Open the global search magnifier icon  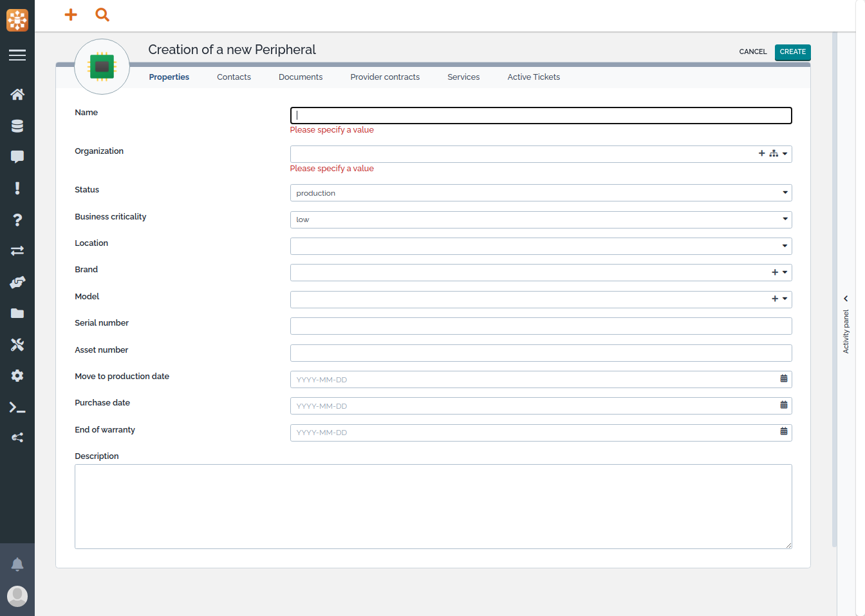coord(102,15)
